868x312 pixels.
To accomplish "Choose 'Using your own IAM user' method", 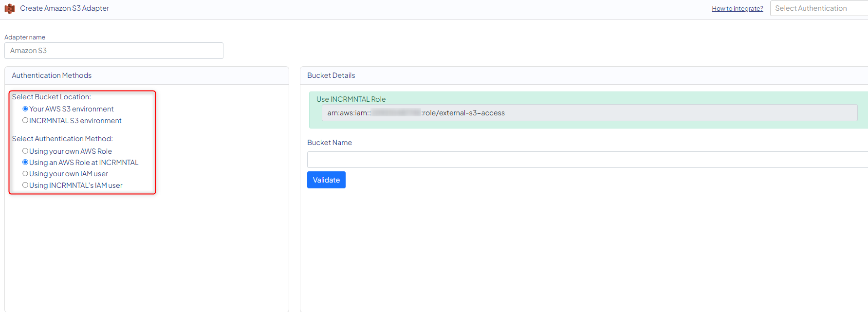I will pyautogui.click(x=25, y=174).
